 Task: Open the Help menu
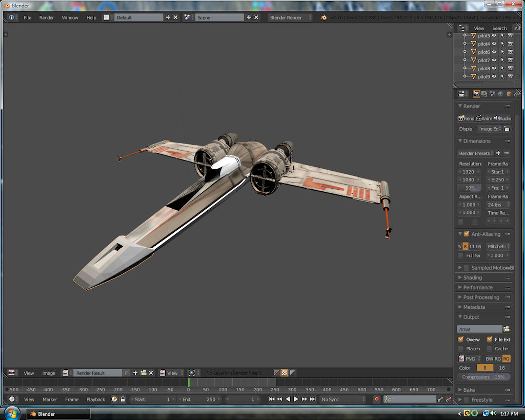click(91, 17)
